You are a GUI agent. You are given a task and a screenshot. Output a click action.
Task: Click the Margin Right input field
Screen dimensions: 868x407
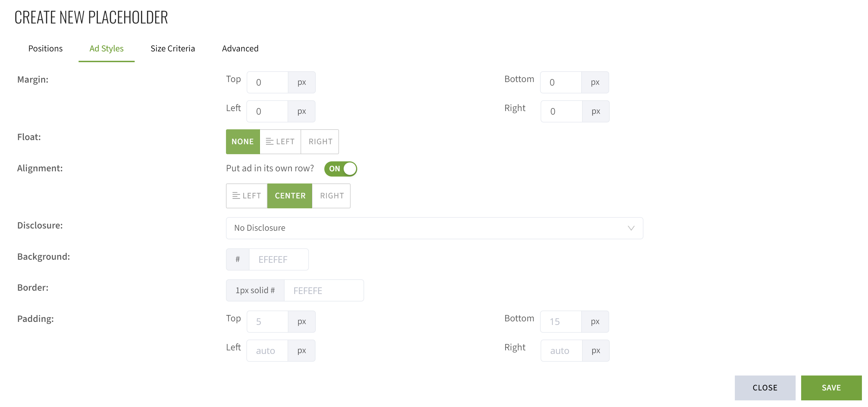[x=561, y=112]
